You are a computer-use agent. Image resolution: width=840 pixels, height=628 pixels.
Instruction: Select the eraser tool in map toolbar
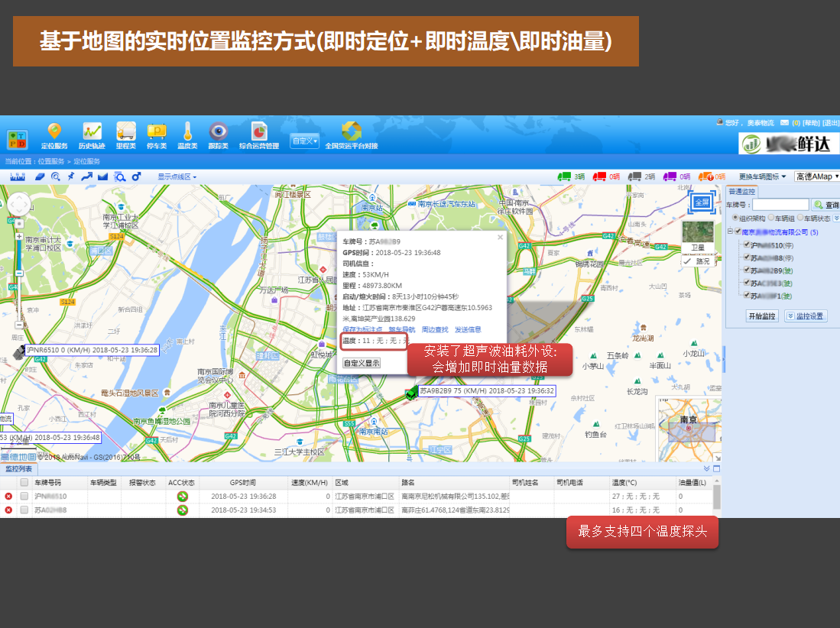point(40,176)
